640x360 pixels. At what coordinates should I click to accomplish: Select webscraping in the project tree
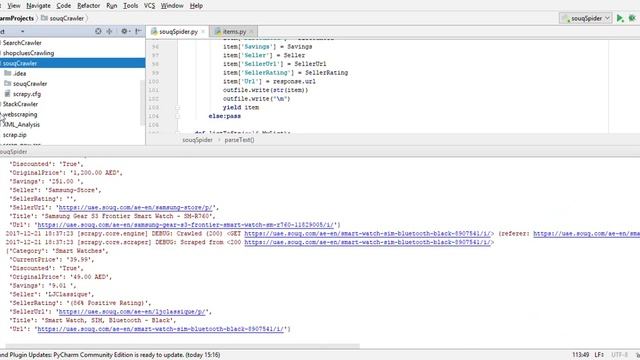pos(20,114)
